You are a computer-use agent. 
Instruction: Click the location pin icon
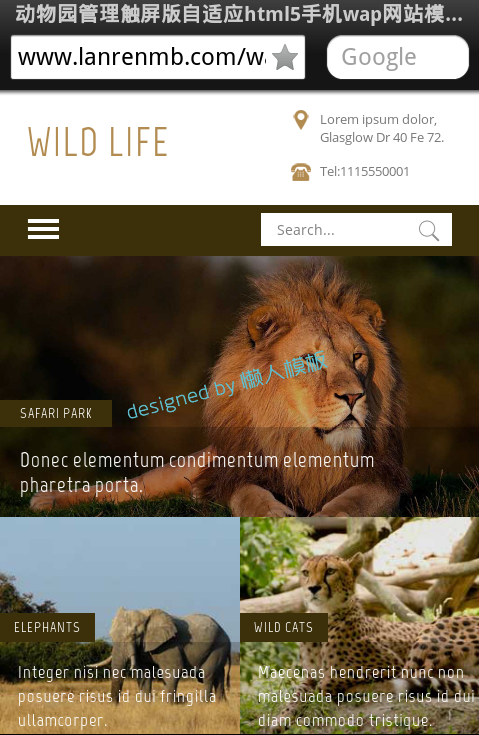click(300, 120)
